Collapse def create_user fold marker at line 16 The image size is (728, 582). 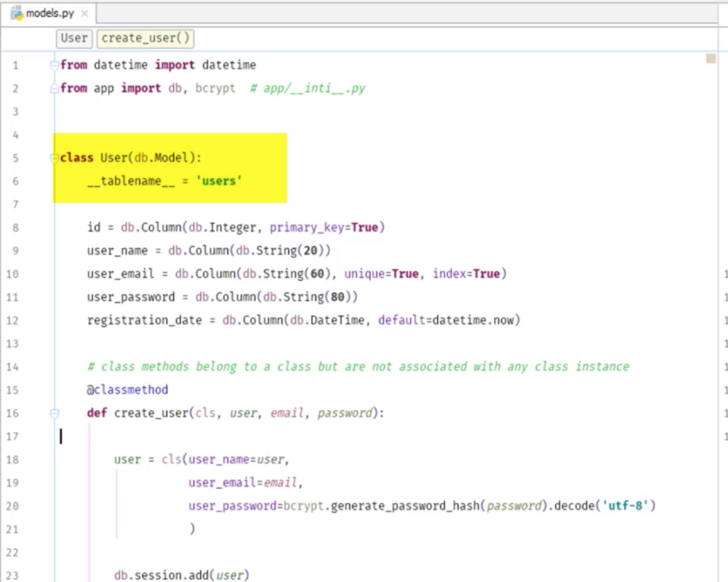coord(54,413)
